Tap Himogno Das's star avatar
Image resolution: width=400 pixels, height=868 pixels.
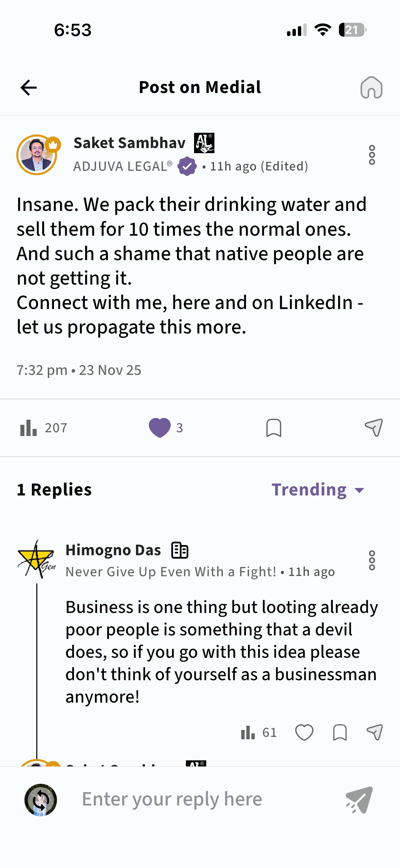(37, 559)
